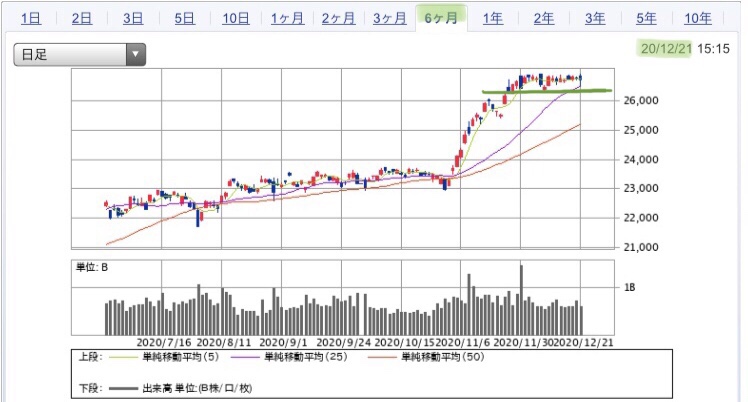The image size is (748, 402).
Task: Click the orange 50-day average legend line
Action: (382, 358)
